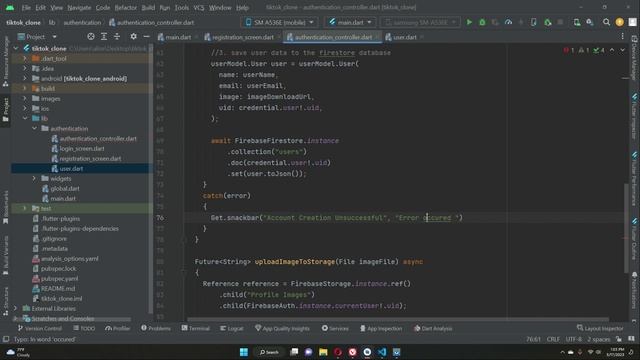Toggle the Structure side panel

pyautogui.click(x=6, y=301)
